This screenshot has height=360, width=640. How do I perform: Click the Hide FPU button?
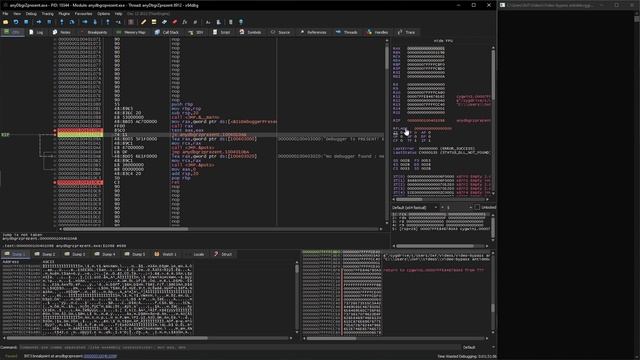coord(443,41)
